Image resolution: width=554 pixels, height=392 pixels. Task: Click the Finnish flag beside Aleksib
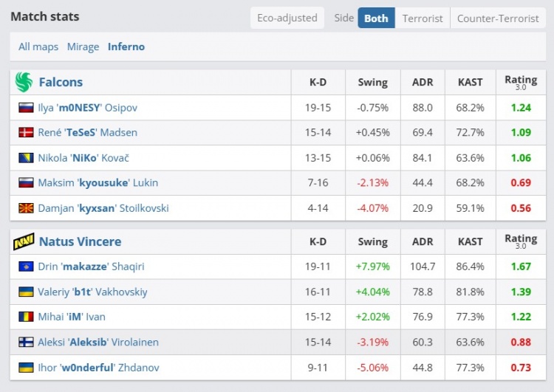(x=26, y=343)
